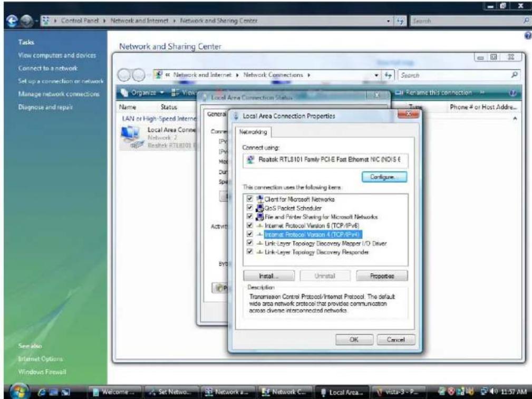Click the blue help icon in Control Panel
Viewport: 532px width, 399px height.
(528, 35)
